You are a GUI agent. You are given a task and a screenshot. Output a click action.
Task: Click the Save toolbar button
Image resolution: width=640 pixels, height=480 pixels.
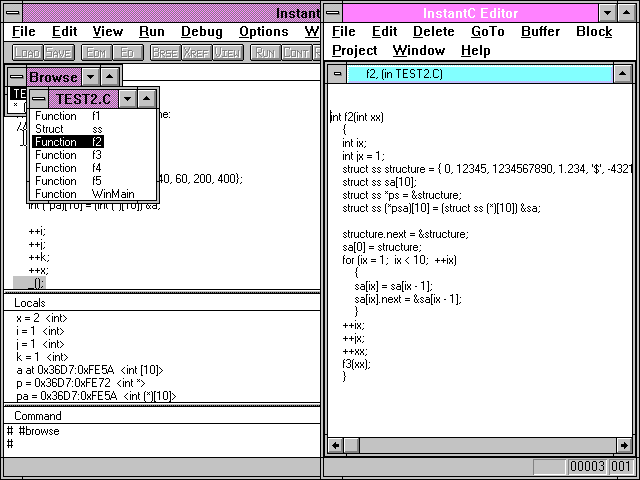(x=58, y=52)
